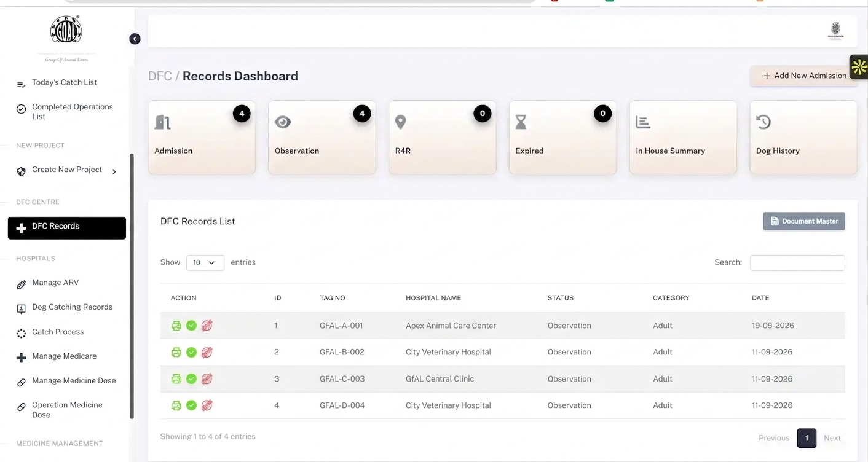
Task: Click the Search input field
Action: 797,262
